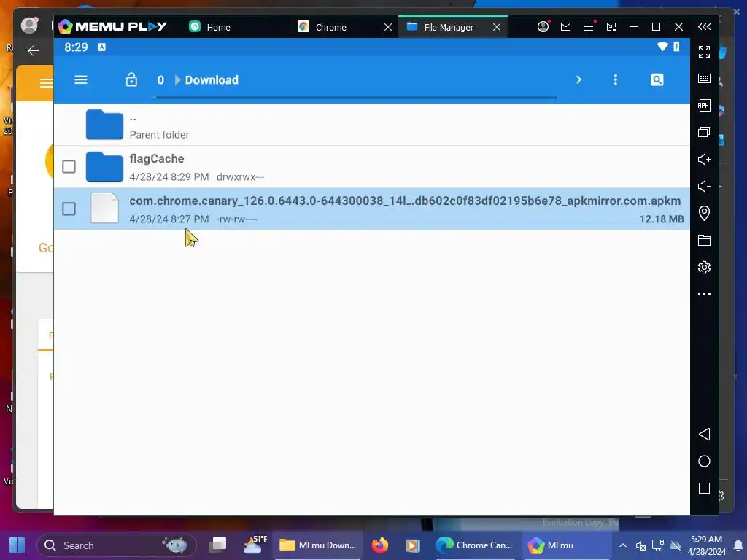Tap the Android home circle button
This screenshot has width=747, height=560.
(704, 461)
